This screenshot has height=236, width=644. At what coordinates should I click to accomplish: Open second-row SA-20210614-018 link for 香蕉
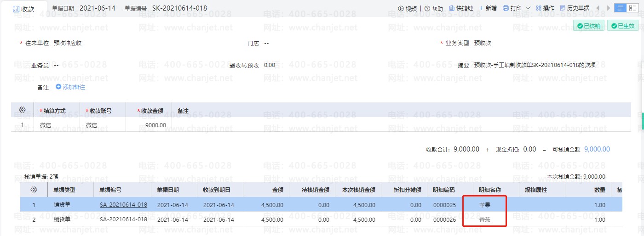pos(123,219)
